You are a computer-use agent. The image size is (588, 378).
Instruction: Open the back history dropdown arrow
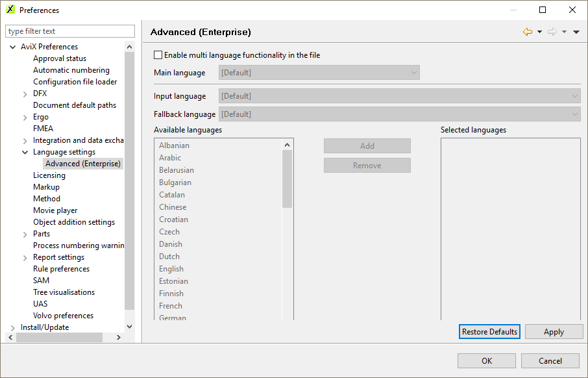pos(539,32)
